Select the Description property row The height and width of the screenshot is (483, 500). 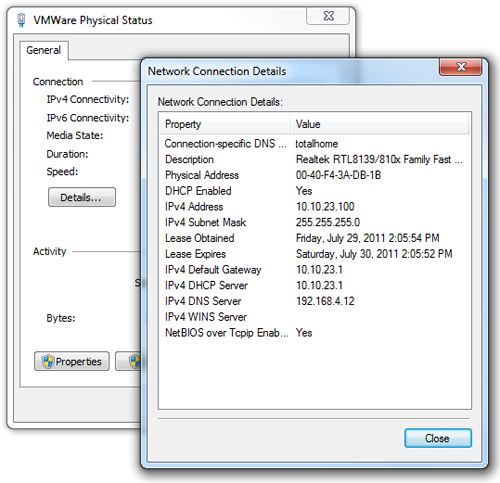[x=314, y=159]
